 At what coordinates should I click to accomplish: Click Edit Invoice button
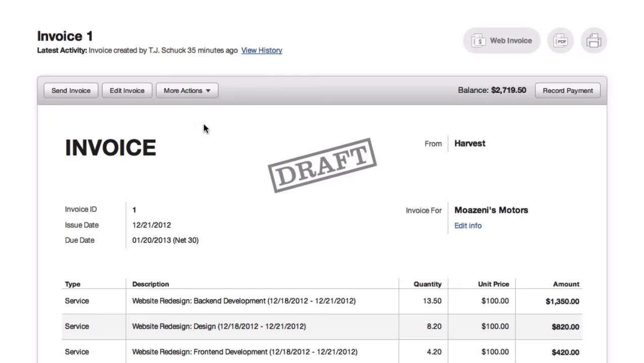[x=127, y=90]
